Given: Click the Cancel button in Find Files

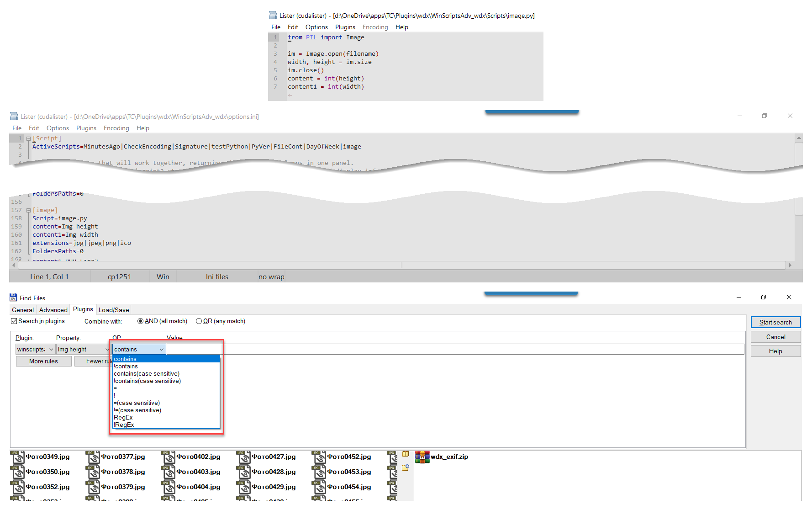Looking at the screenshot, I should tap(775, 337).
